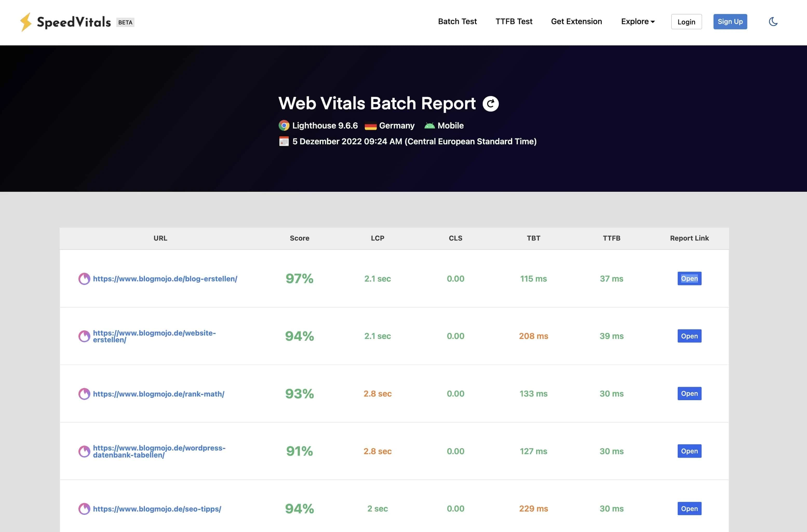807x532 pixels.
Task: Select TTFB Test in the navigation
Action: click(514, 21)
